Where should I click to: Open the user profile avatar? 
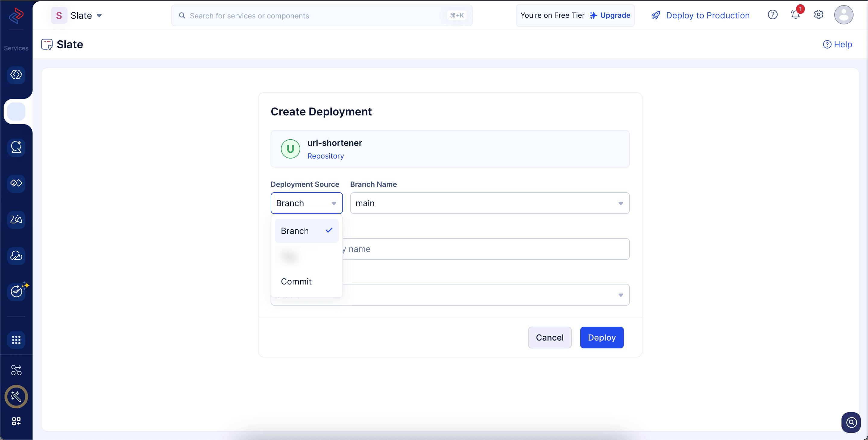click(843, 15)
